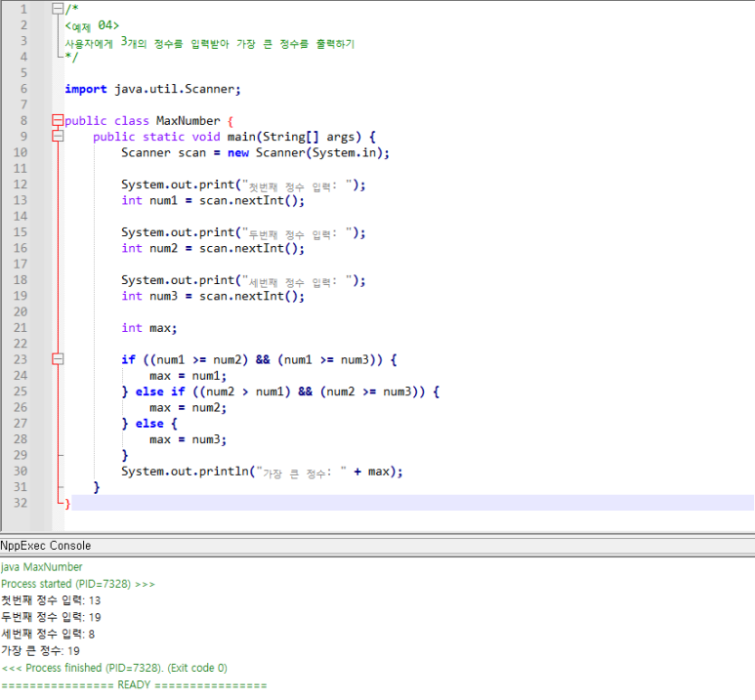This screenshot has height=700, width=755.
Task: Click the 'READY' console status line
Action: click(x=134, y=684)
